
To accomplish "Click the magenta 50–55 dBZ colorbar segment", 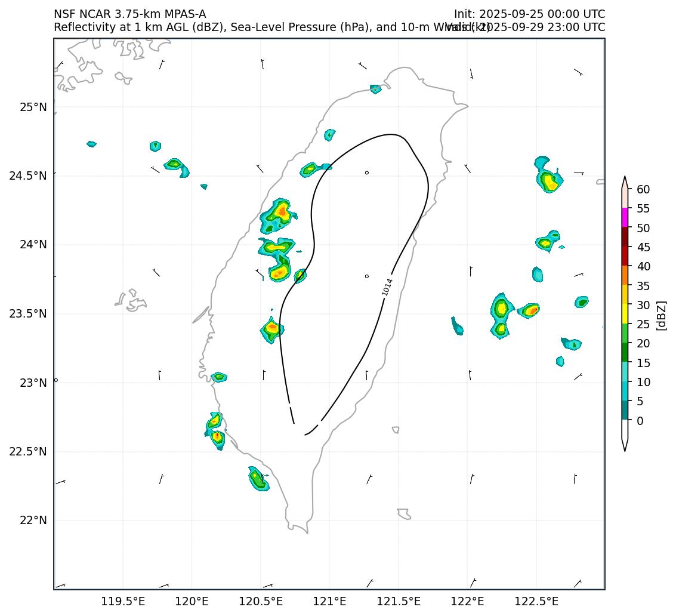I will click(x=625, y=218).
